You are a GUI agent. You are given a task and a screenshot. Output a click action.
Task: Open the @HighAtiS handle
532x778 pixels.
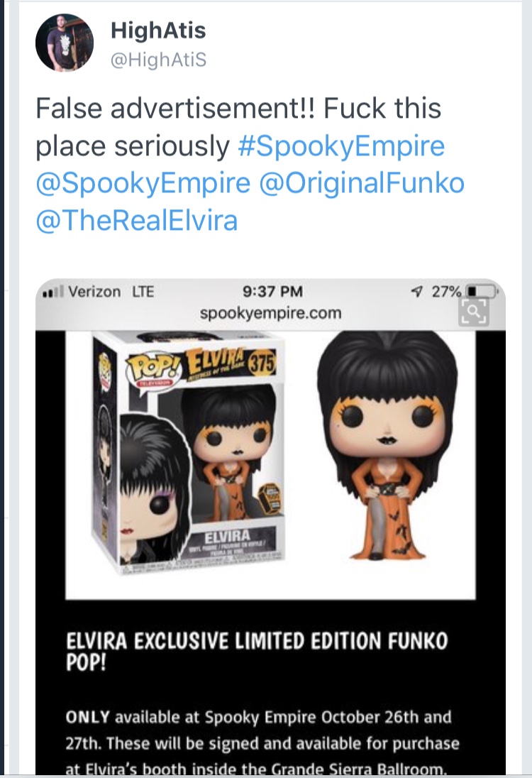(158, 60)
